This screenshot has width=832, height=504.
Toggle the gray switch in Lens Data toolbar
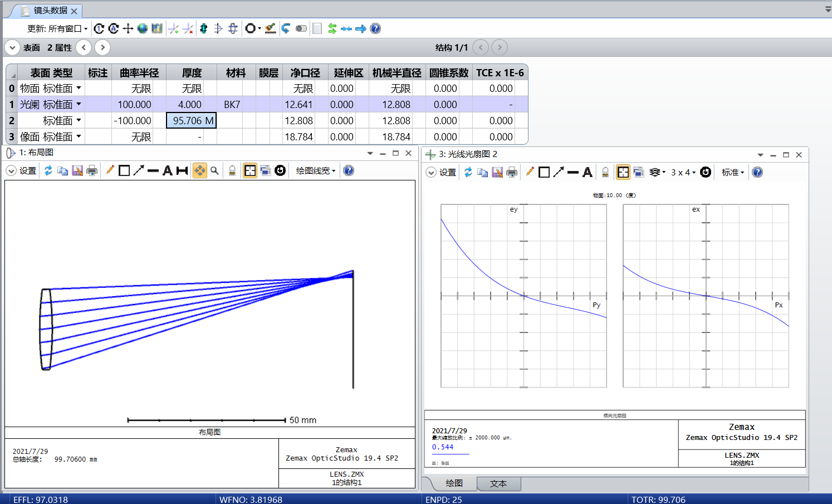301,28
